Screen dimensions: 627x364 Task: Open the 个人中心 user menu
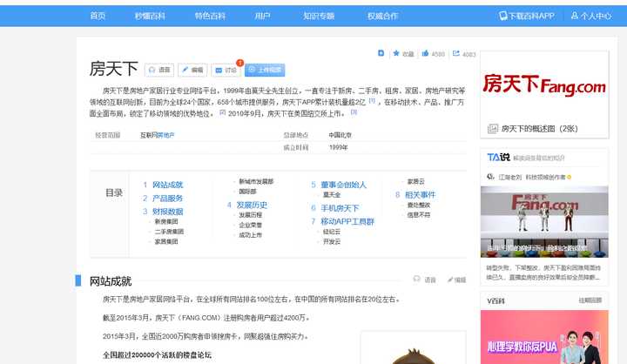click(591, 16)
